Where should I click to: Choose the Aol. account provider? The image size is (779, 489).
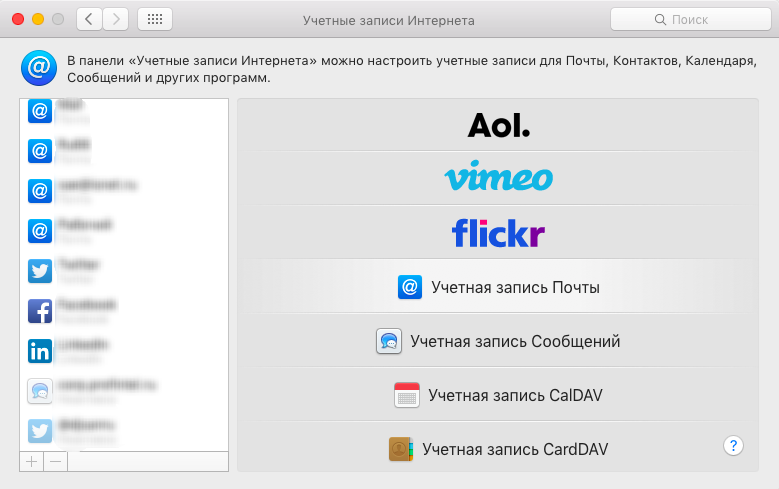tap(498, 125)
